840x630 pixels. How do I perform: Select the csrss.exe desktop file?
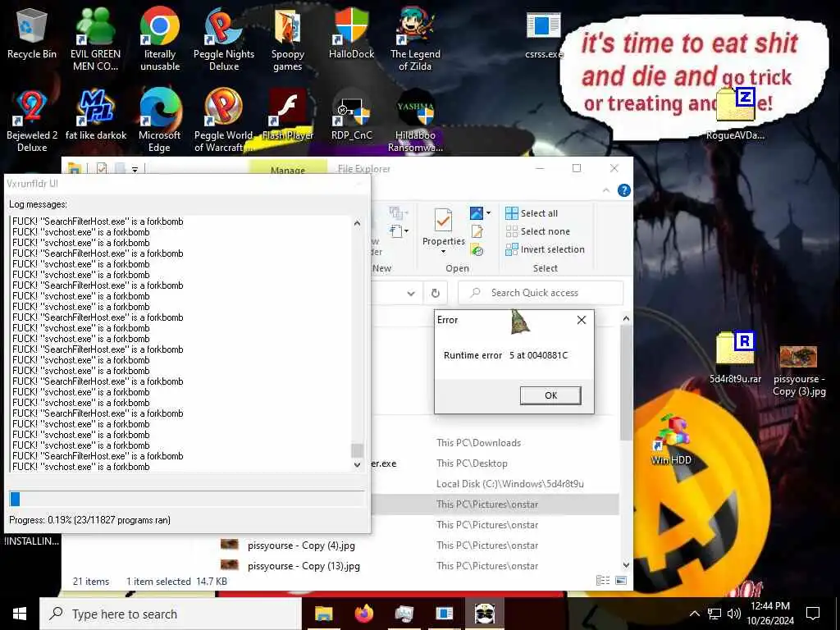click(x=544, y=33)
